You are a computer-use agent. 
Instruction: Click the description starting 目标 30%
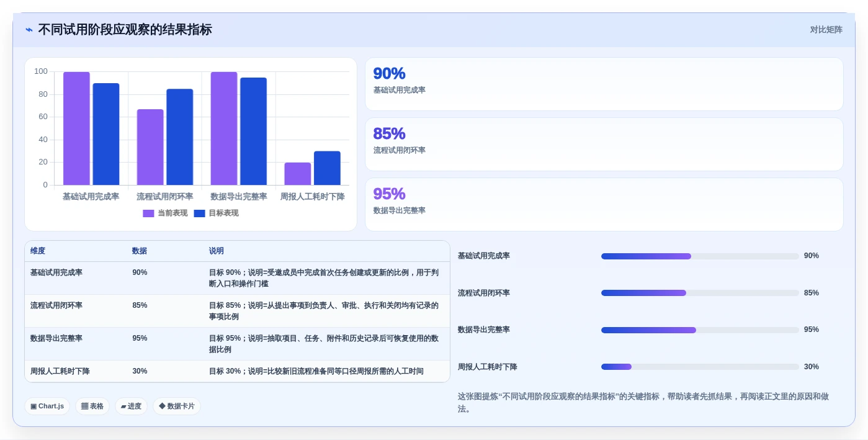click(316, 371)
